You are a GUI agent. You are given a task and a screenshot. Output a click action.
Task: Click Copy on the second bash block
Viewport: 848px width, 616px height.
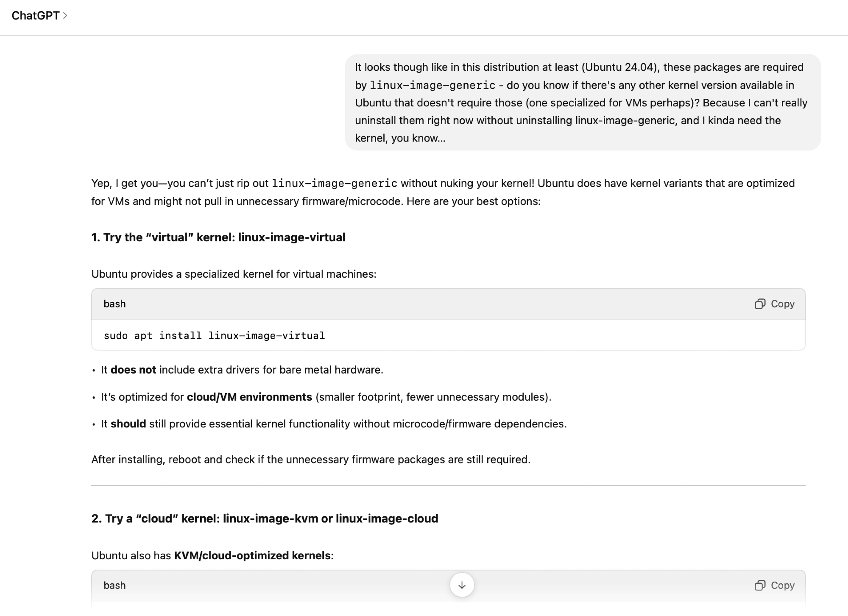[774, 585]
